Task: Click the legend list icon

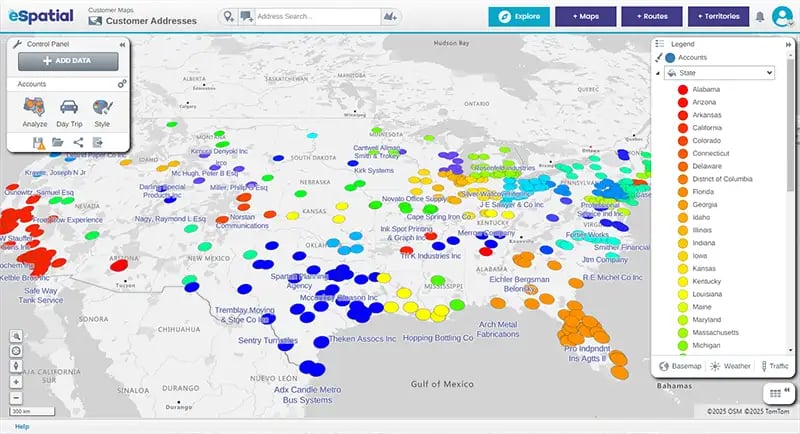Action: coord(660,44)
